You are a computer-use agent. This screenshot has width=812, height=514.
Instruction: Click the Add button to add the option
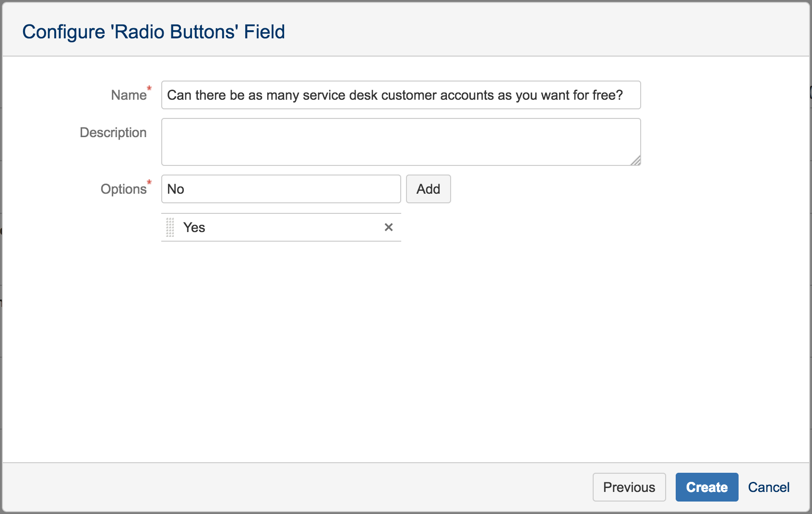429,189
